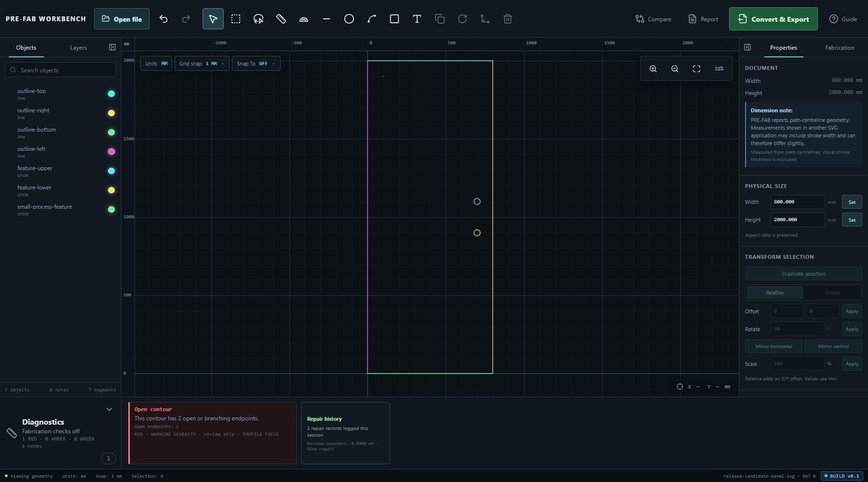Choose the line drawing tool
The height and width of the screenshot is (482, 868).
point(326,19)
